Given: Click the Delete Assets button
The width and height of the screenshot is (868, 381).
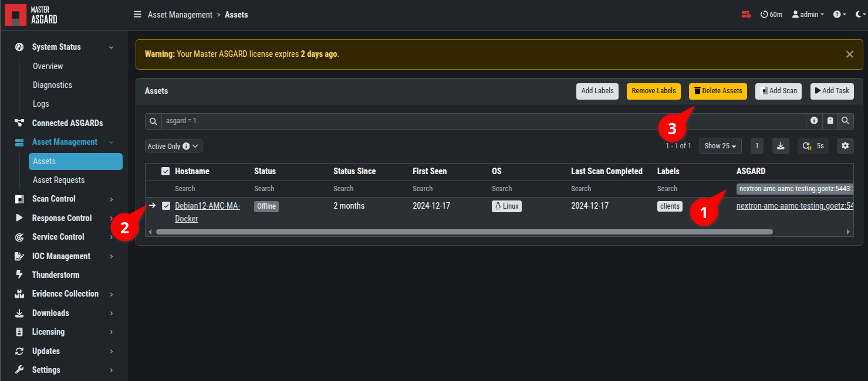Looking at the screenshot, I should click(x=718, y=91).
